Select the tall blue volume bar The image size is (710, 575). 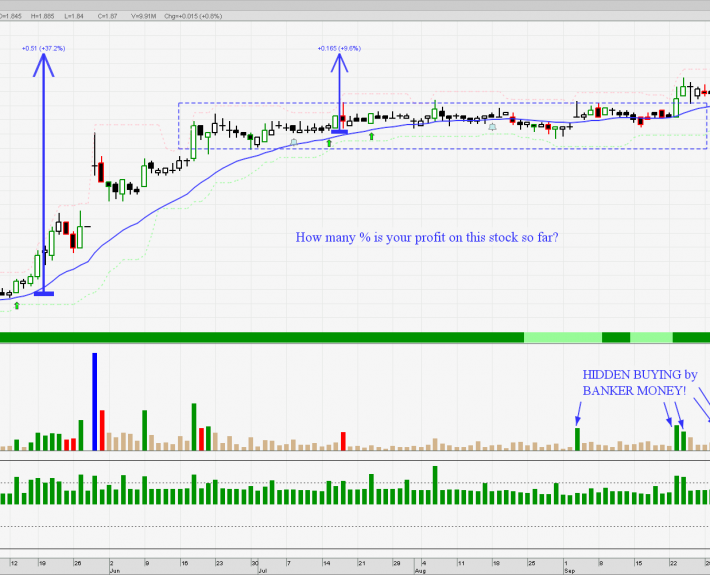coord(95,401)
